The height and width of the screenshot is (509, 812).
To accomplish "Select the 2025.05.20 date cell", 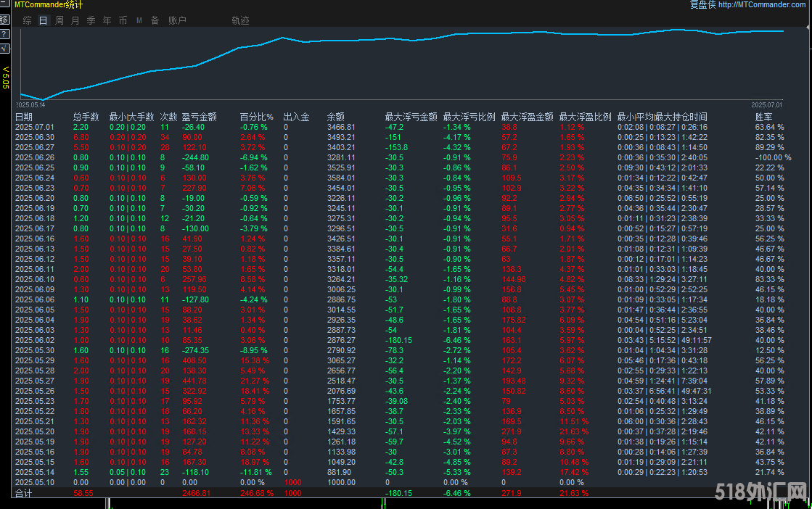I will 35,431.
